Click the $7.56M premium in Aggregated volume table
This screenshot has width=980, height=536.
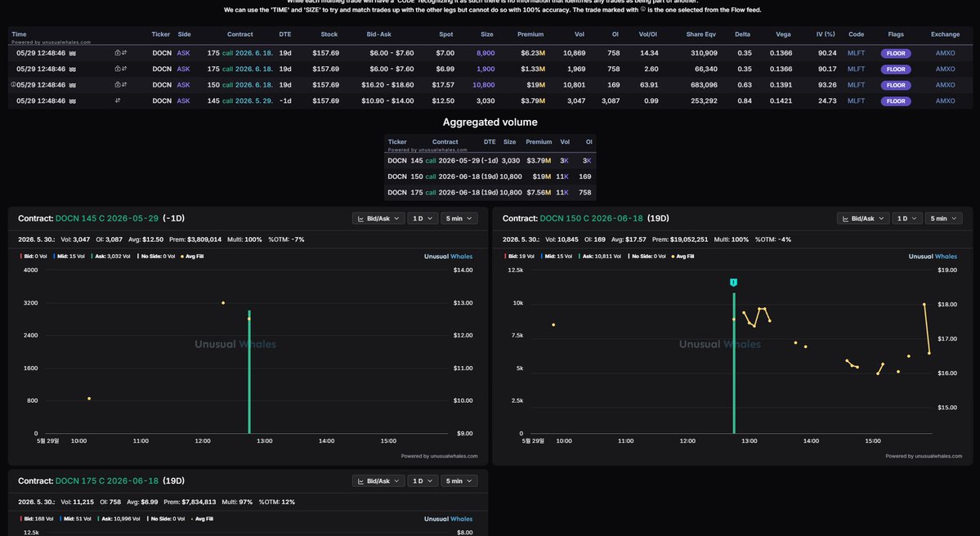[x=539, y=192]
